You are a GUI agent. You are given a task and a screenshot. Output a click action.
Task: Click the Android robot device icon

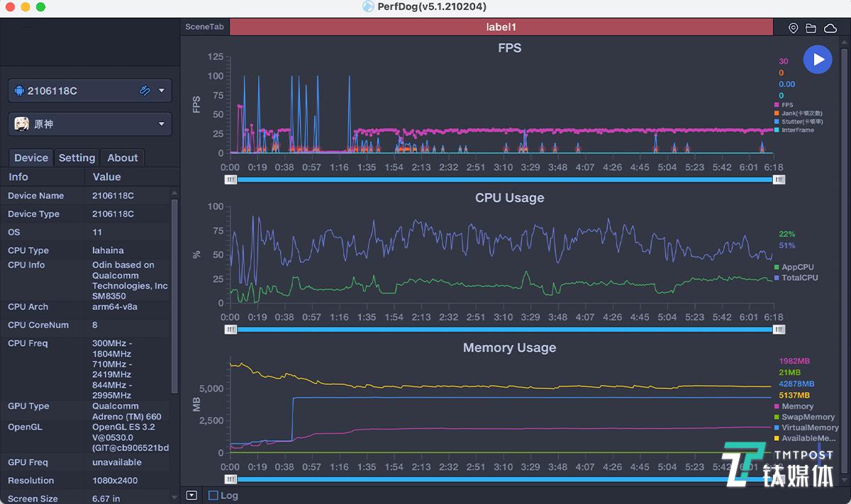(x=19, y=91)
